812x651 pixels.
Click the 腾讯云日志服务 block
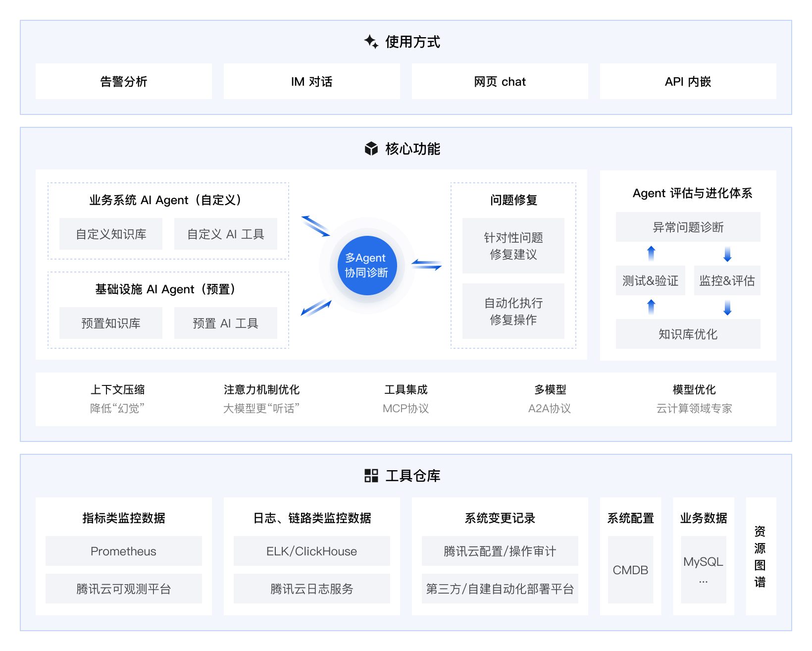pyautogui.click(x=312, y=589)
